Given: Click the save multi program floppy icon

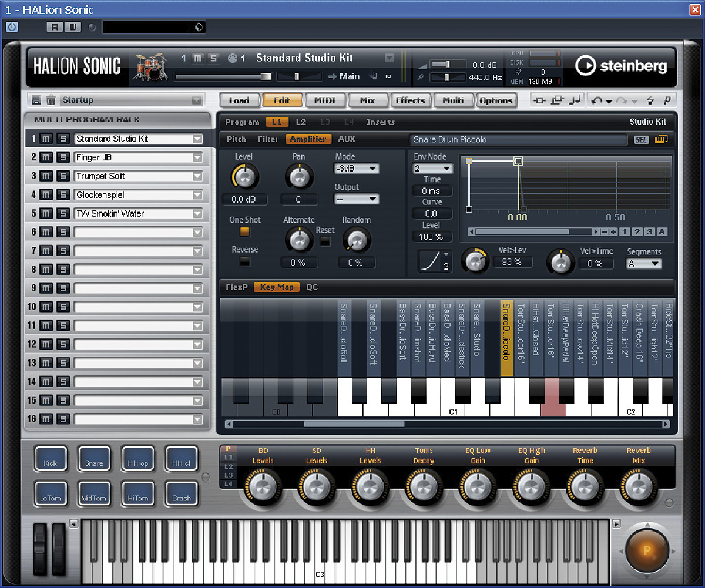Looking at the screenshot, I should tap(36, 100).
